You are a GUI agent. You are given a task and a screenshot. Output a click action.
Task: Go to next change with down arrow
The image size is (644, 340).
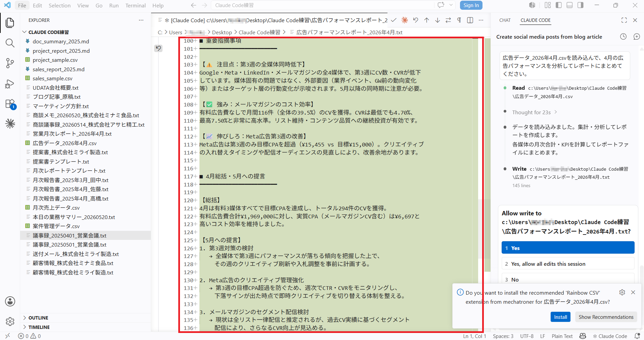(438, 20)
